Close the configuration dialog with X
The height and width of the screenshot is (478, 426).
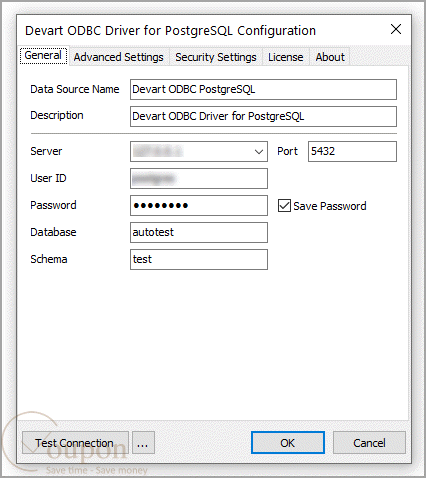396,29
